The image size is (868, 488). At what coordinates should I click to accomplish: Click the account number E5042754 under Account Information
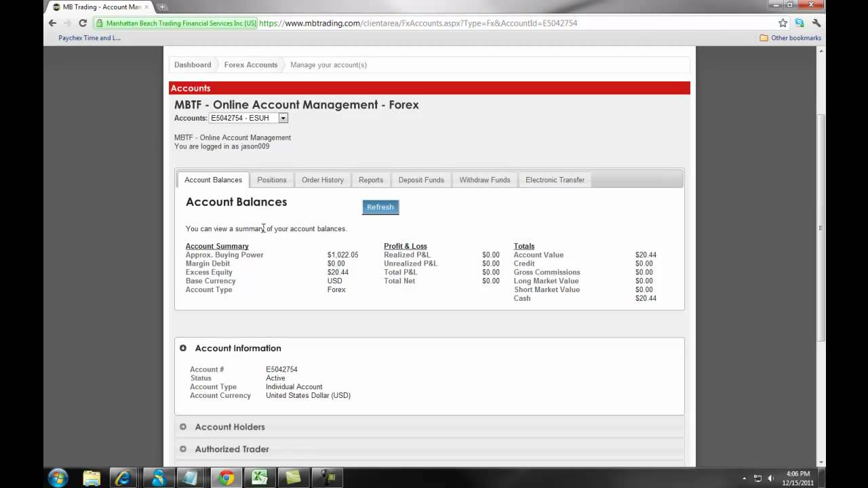[x=281, y=369]
